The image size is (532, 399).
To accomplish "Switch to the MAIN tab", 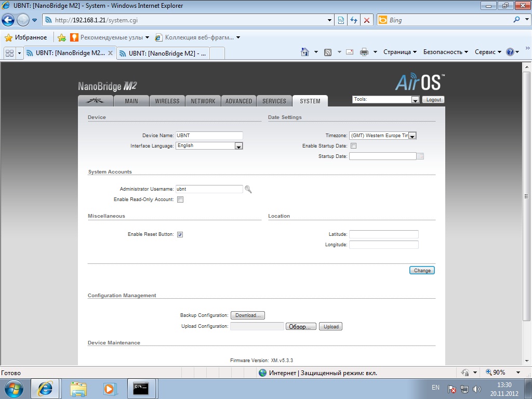I will coord(131,101).
